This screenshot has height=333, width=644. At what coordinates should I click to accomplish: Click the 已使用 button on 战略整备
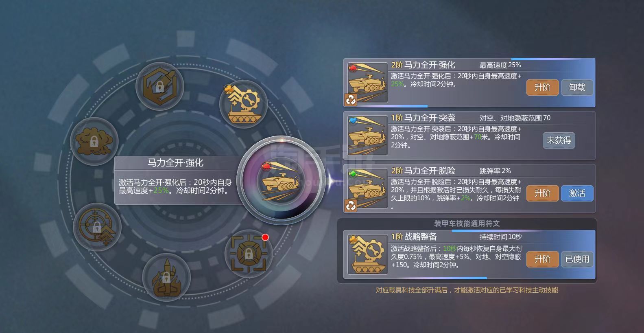(x=577, y=259)
